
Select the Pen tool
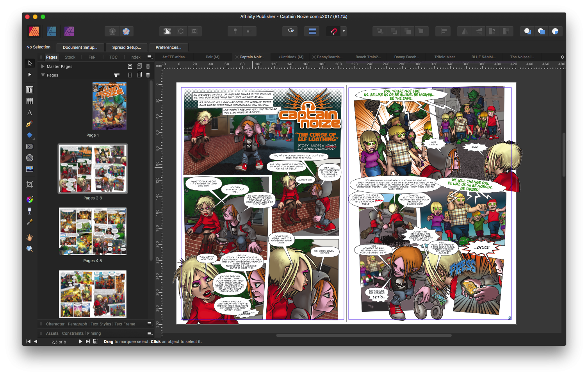[30, 124]
